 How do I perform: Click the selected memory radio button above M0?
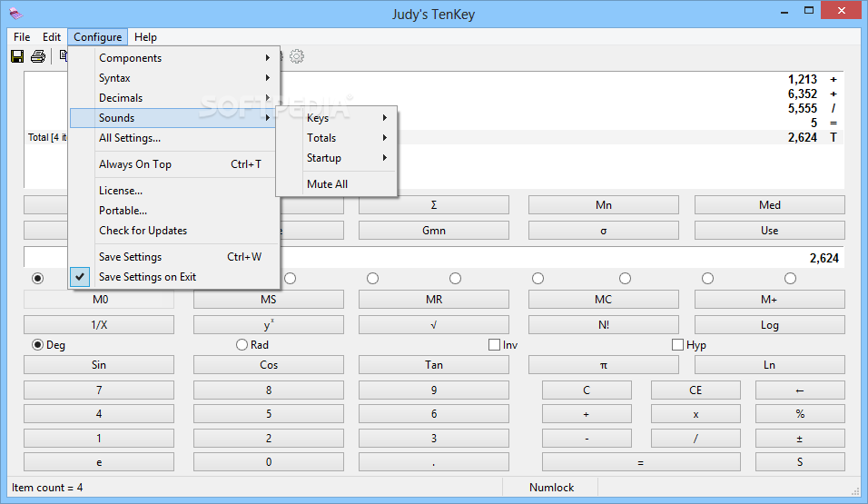click(x=37, y=278)
